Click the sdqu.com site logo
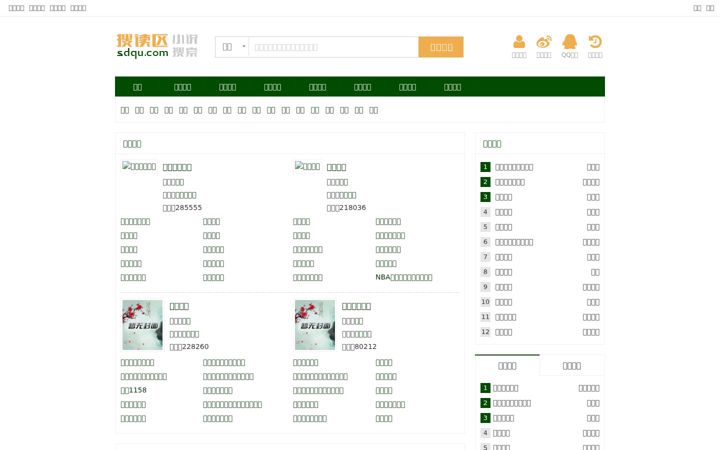Screen dimensions: 720x450 (157, 46)
